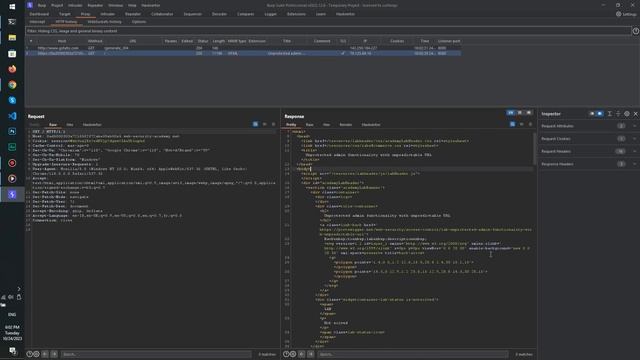Viewport: 640px width, 360px height.
Task: Open Chrome from the taskbar
Action: 12,85
